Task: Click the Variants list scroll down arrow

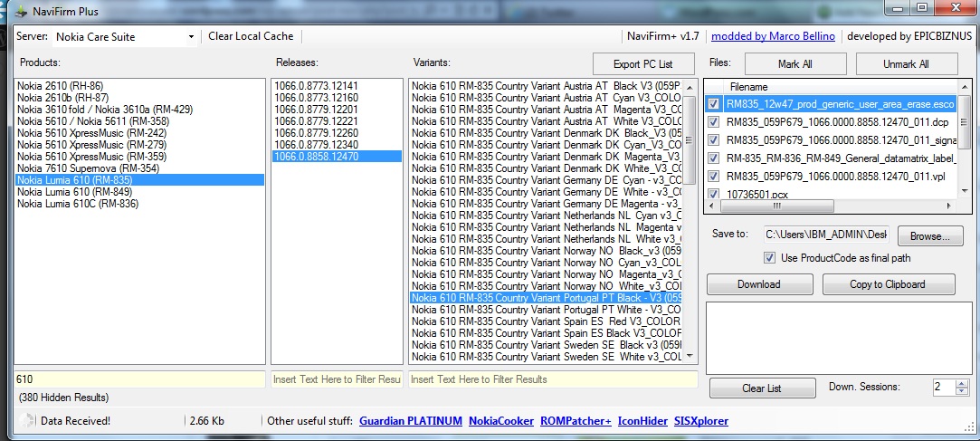Action: (x=690, y=356)
